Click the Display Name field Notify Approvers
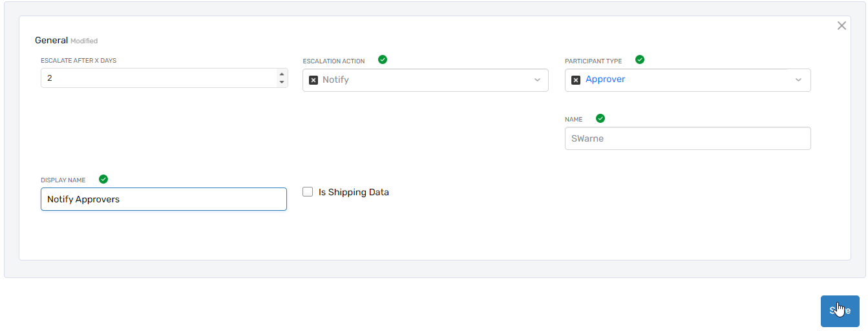The image size is (868, 331). pos(164,199)
